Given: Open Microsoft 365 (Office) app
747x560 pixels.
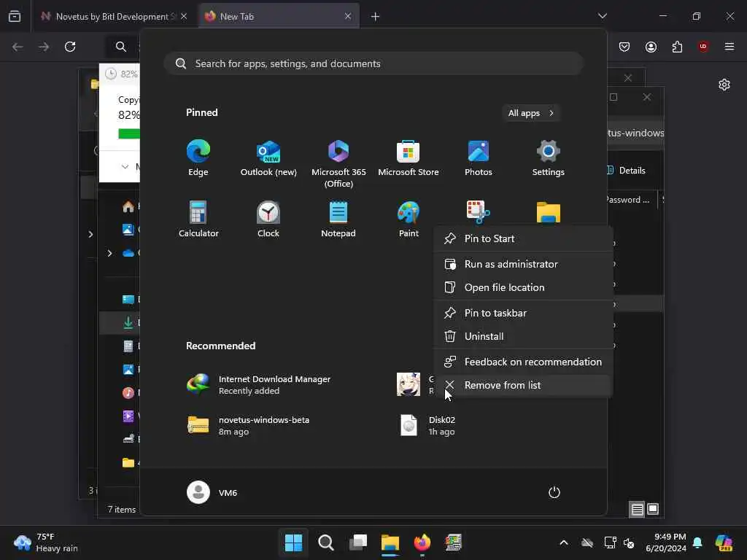Looking at the screenshot, I should tap(338, 164).
